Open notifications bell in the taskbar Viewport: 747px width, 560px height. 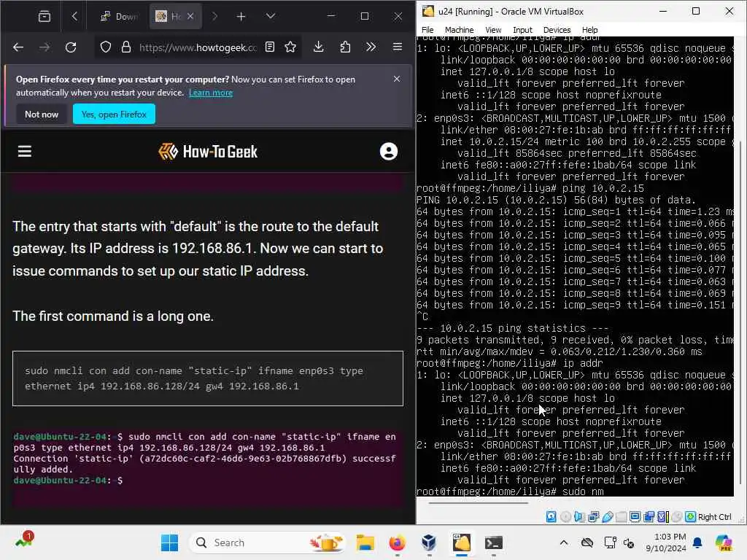point(697,542)
